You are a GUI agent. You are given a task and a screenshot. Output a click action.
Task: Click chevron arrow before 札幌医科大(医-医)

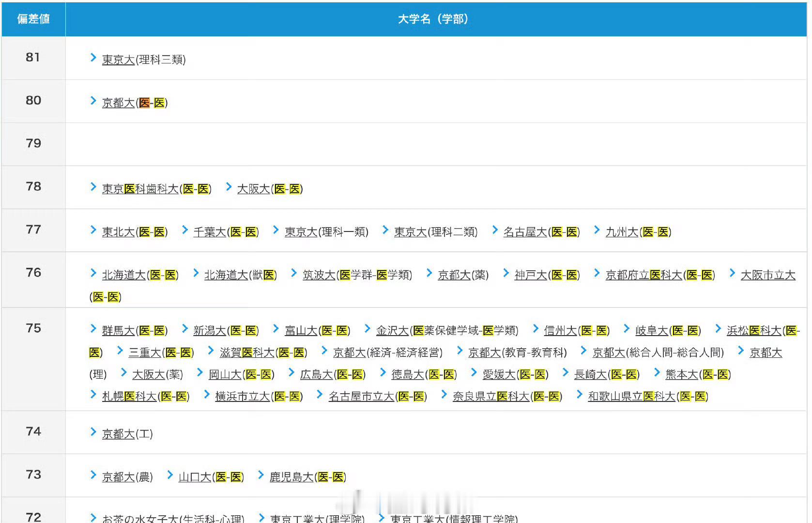click(x=93, y=394)
